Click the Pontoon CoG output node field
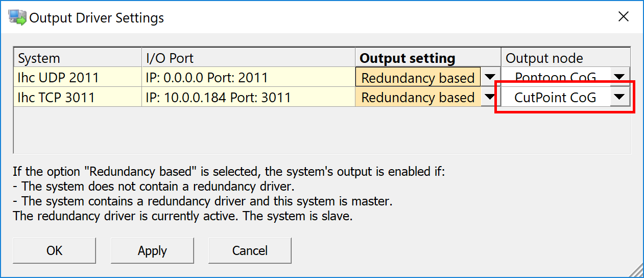The width and height of the screenshot is (644, 278). pos(555,78)
